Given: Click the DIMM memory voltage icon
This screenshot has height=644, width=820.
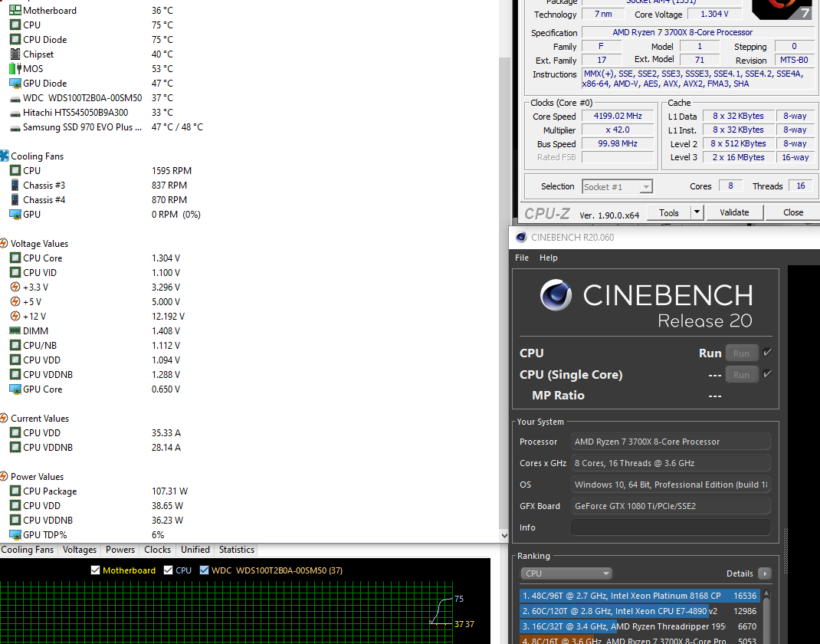Looking at the screenshot, I should (x=15, y=331).
